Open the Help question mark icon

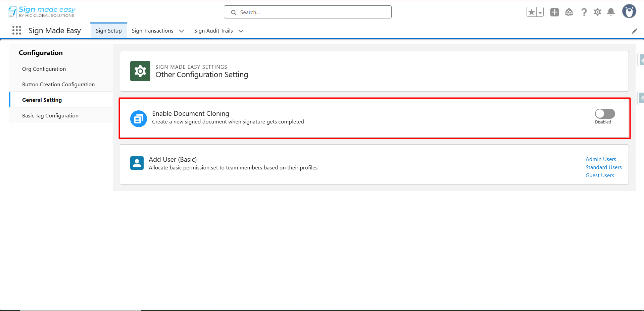click(x=584, y=12)
